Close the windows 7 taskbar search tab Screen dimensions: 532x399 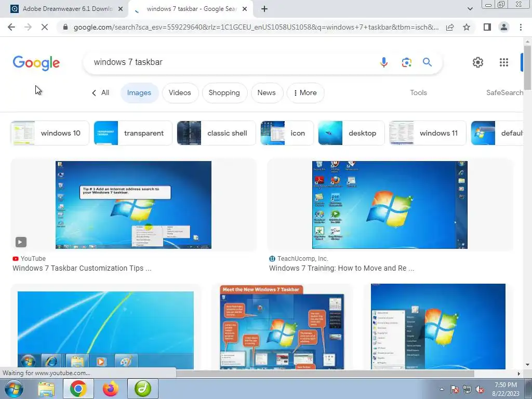245,9
